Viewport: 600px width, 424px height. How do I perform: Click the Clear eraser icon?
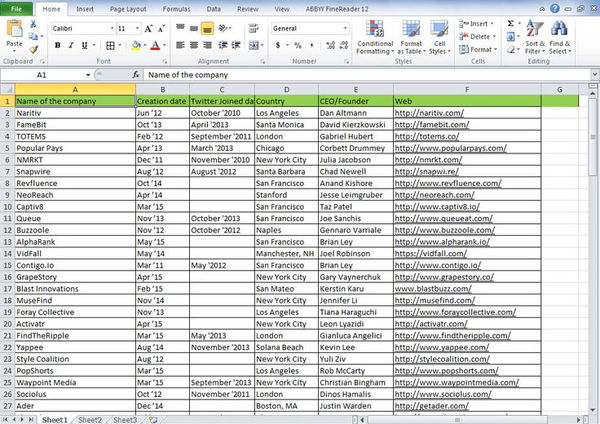coord(510,49)
